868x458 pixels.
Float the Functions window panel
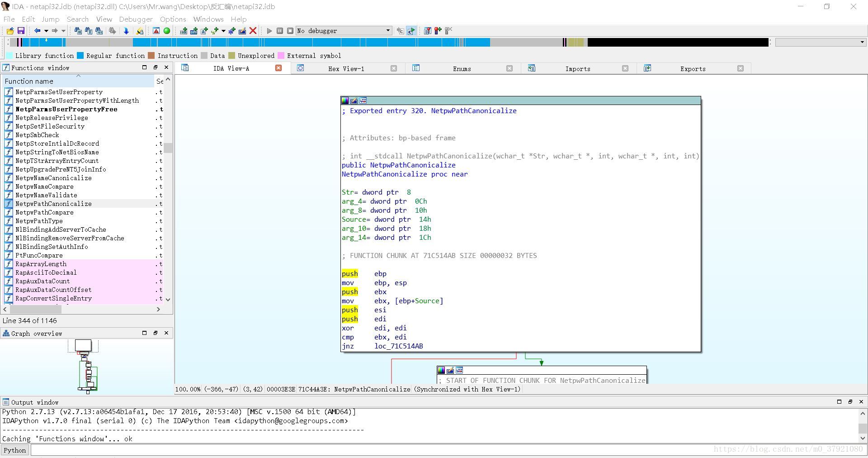pyautogui.click(x=156, y=67)
